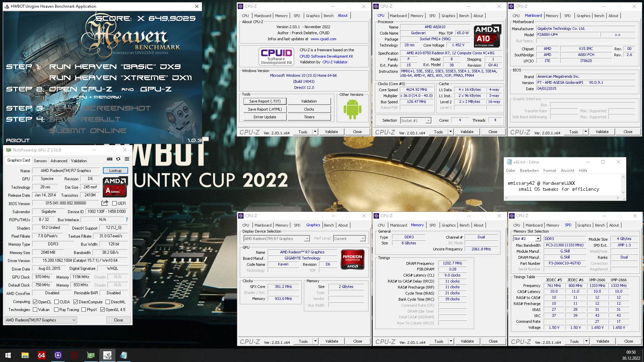Close the HWBOT Unigine Heaven Benchmark window
Image resolution: width=644 pixels, height=362 pixels.
197,6
